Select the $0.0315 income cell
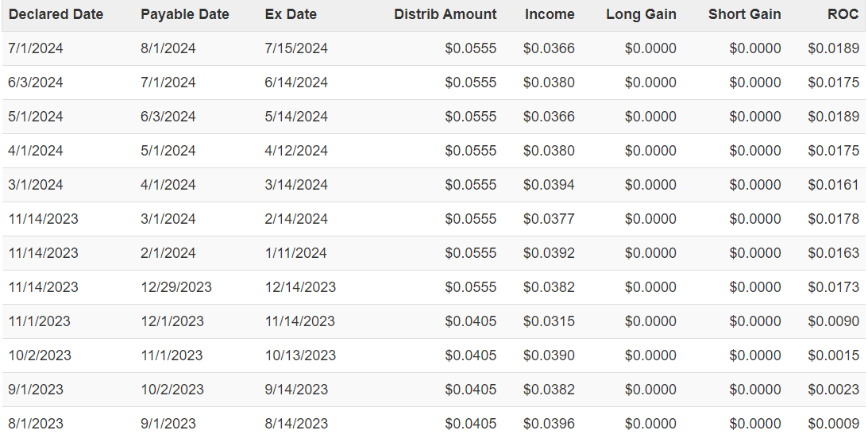This screenshot has height=438, width=868. [549, 321]
